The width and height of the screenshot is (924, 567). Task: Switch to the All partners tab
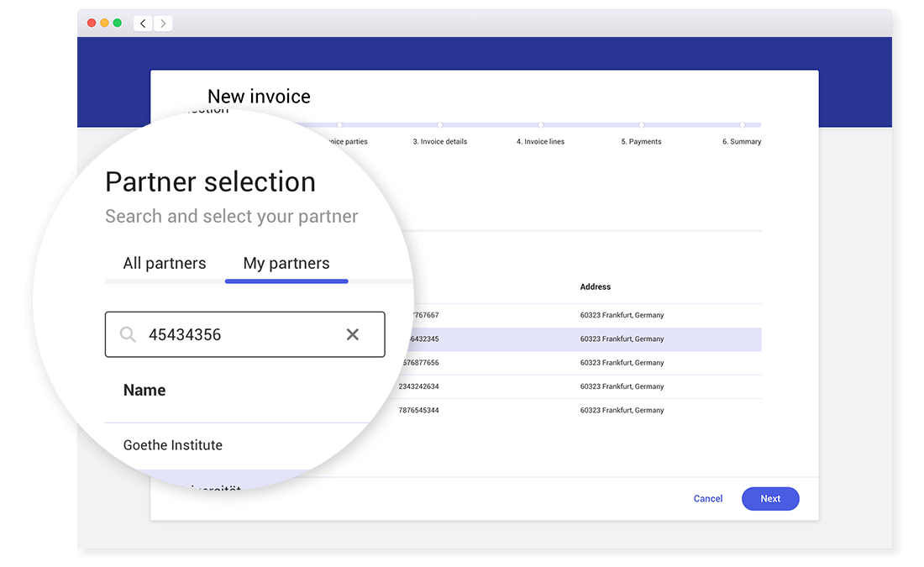tap(164, 263)
